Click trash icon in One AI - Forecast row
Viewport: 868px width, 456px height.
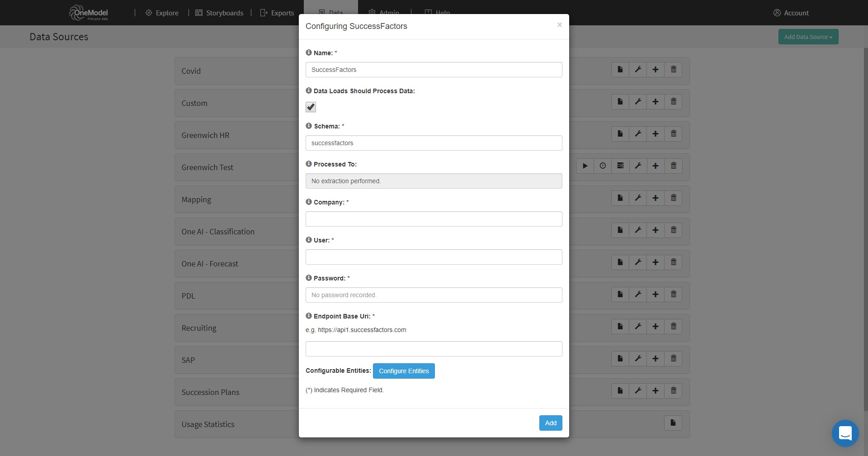673,262
